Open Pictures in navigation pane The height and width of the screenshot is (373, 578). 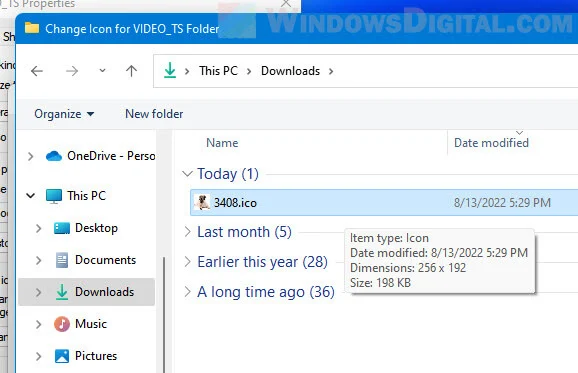pyautogui.click(x=96, y=356)
